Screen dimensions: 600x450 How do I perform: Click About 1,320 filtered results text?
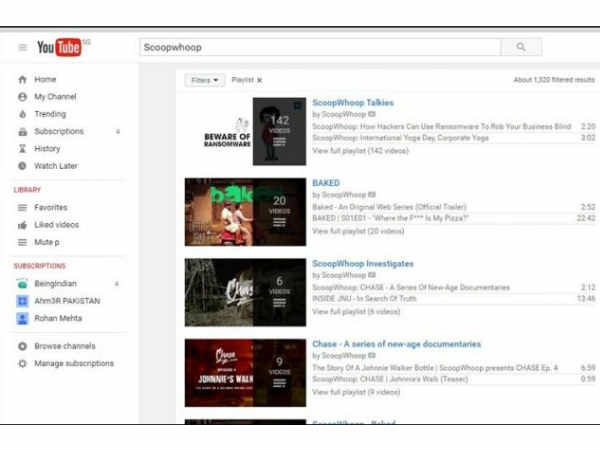point(554,80)
